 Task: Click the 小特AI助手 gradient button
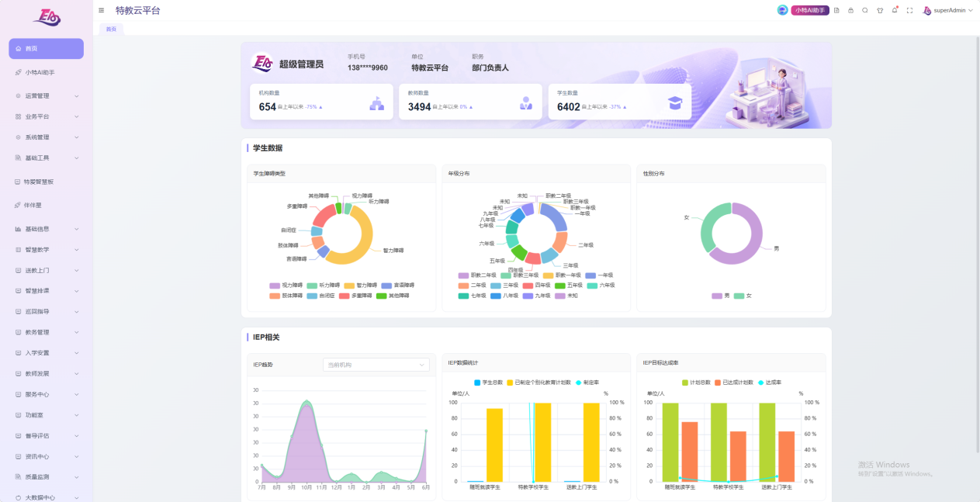point(810,10)
